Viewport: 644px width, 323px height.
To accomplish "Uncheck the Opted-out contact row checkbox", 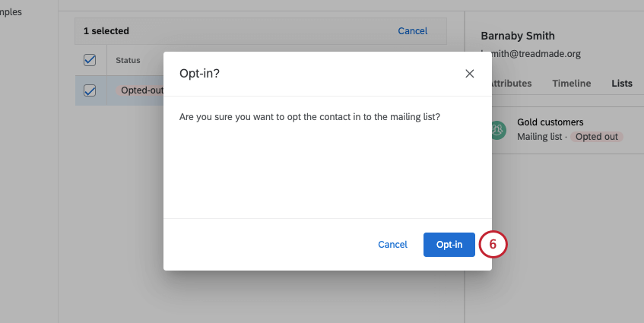I will pyautogui.click(x=90, y=90).
